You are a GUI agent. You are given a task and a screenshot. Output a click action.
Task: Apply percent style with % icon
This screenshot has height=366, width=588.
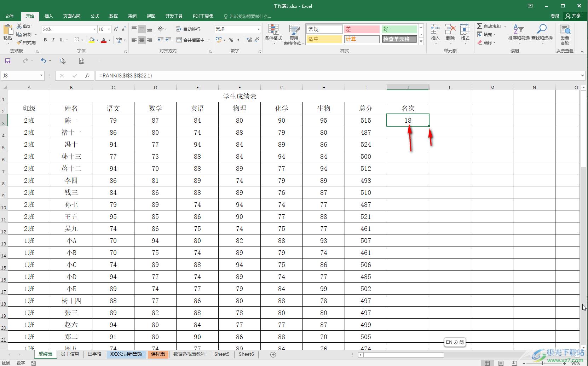coord(231,40)
